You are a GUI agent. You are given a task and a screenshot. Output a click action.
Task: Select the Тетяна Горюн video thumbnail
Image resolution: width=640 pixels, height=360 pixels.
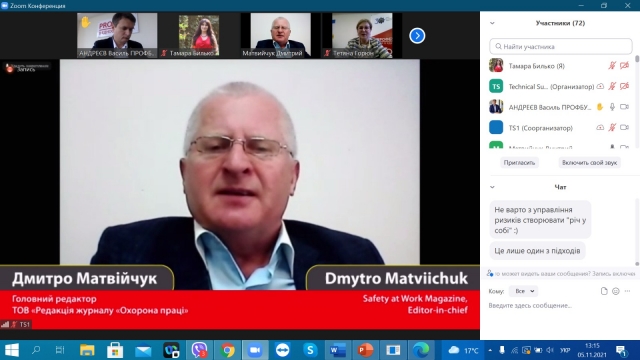pyautogui.click(x=362, y=35)
